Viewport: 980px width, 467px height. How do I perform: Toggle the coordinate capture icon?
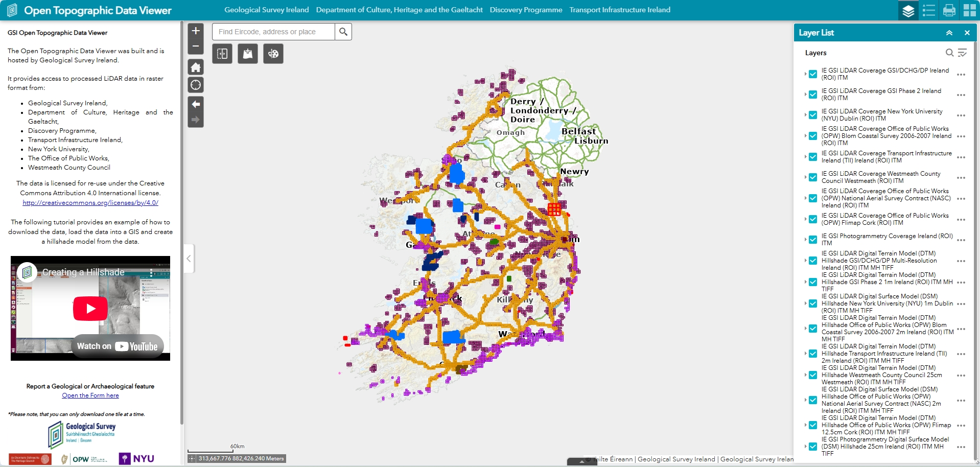click(192, 459)
